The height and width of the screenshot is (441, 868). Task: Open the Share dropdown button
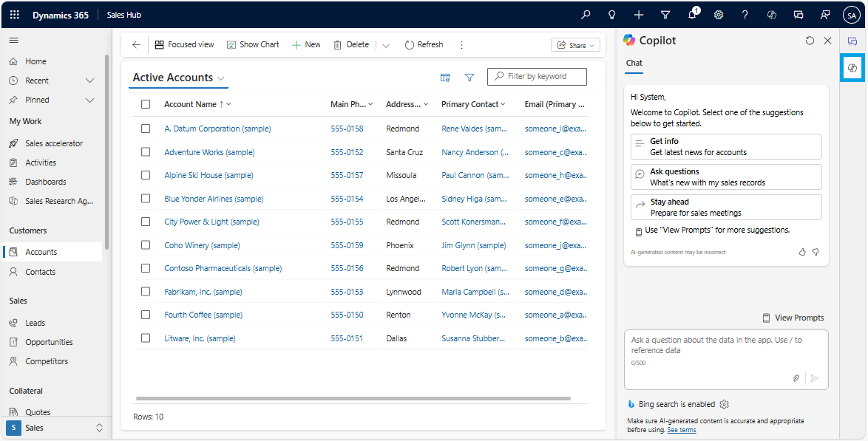click(x=575, y=45)
